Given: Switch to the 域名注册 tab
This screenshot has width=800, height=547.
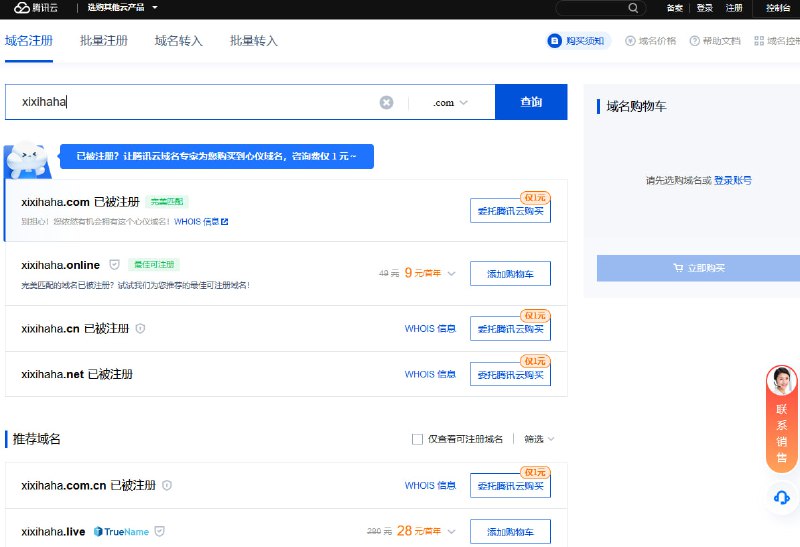Looking at the screenshot, I should tap(29, 41).
